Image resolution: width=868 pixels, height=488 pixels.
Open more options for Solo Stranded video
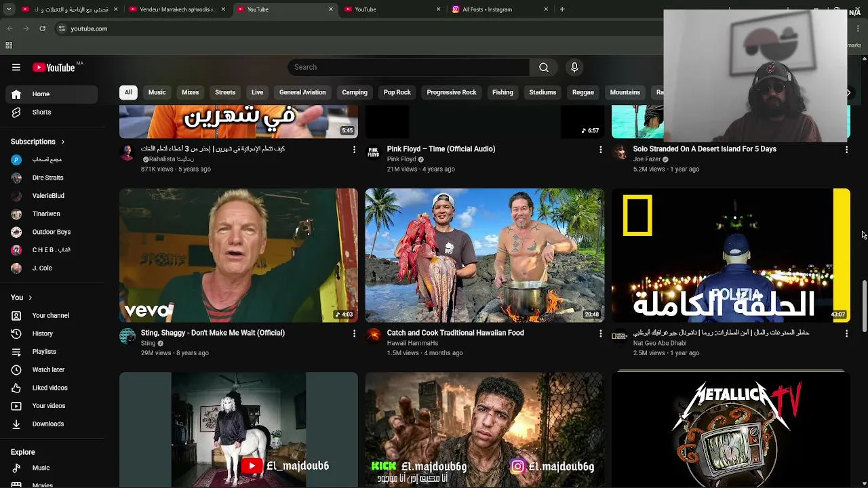[846, 149]
